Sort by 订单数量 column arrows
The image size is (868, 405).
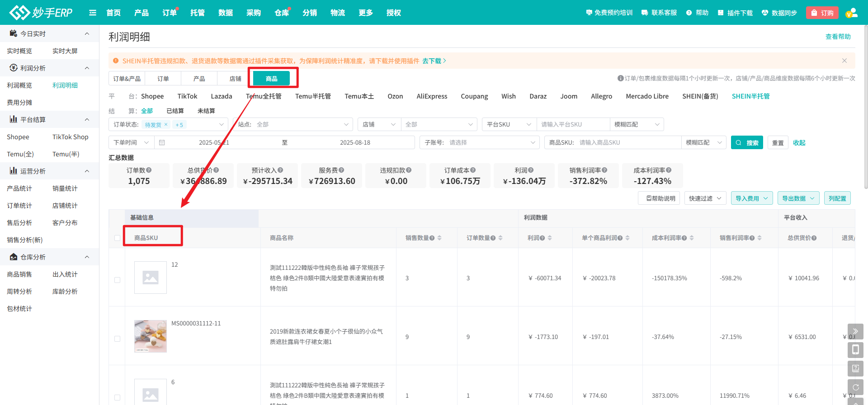click(500, 238)
